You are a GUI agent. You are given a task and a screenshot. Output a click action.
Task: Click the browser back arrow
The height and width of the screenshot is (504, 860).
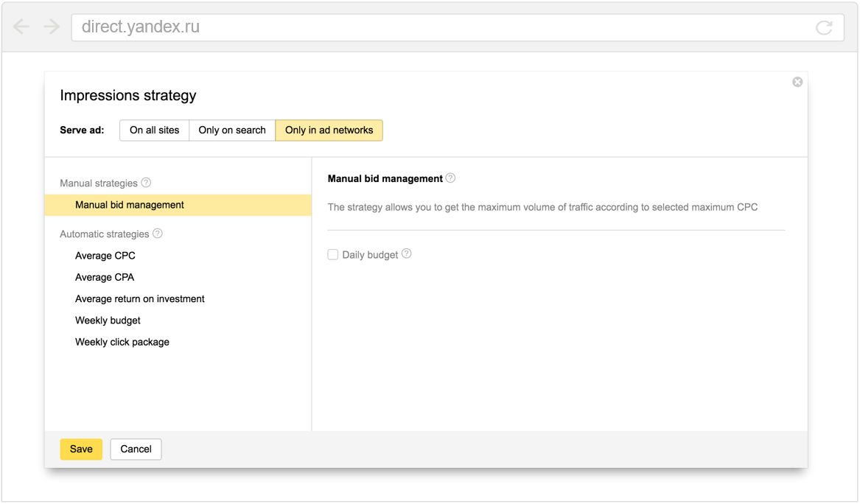21,27
